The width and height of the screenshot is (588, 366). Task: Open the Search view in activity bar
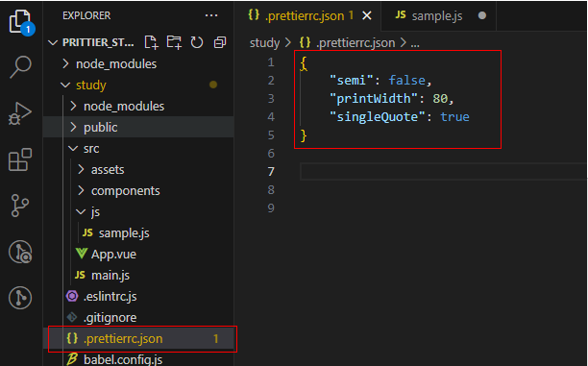(x=20, y=67)
